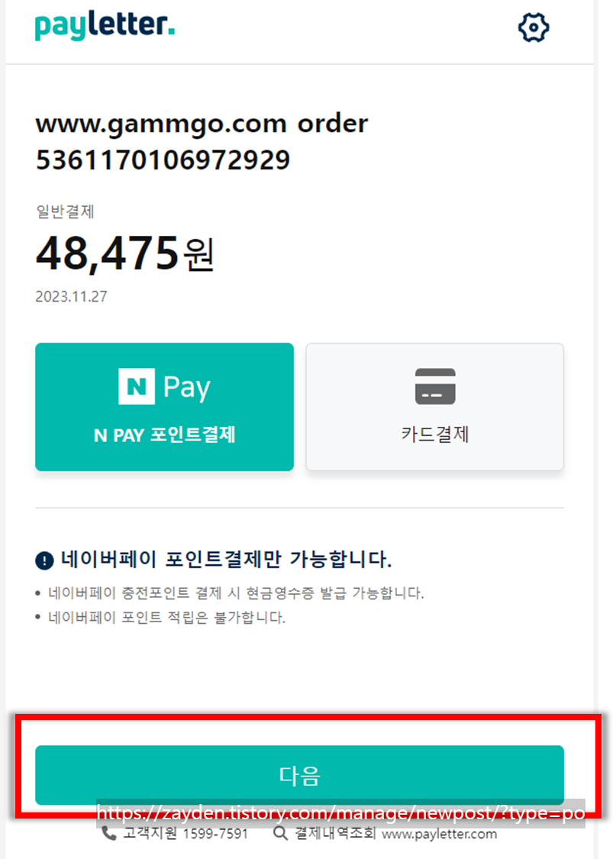Click the 일반결제 label
Image resolution: width=616 pixels, height=859 pixels.
point(65,212)
